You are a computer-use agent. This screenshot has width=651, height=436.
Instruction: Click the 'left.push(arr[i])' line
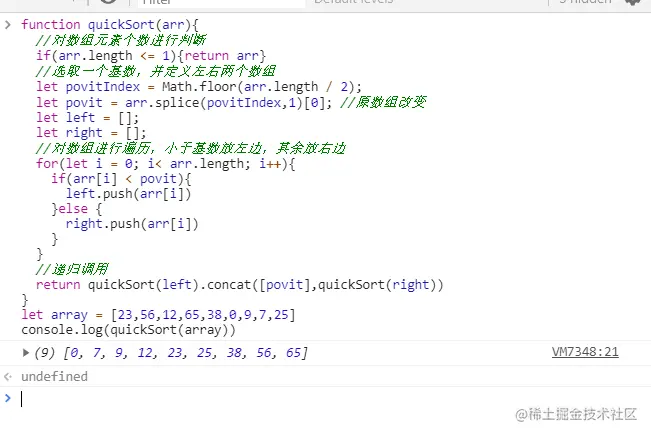click(x=128, y=194)
